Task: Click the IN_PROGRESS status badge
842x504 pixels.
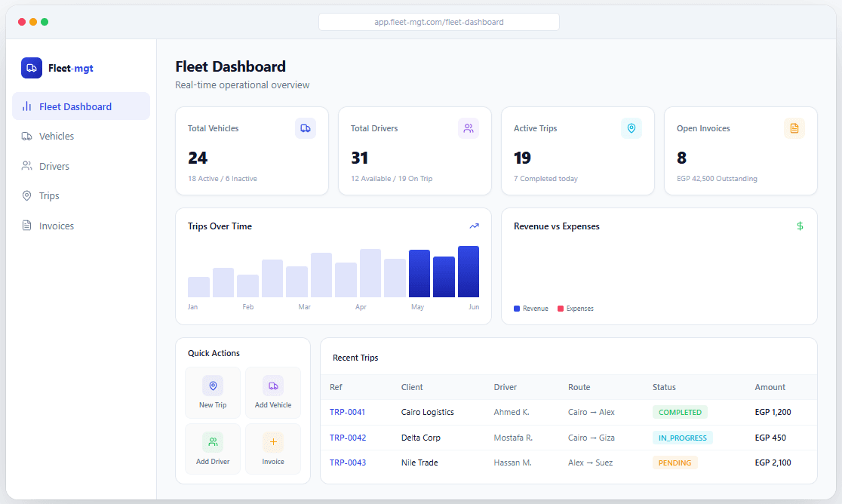Action: (x=683, y=438)
